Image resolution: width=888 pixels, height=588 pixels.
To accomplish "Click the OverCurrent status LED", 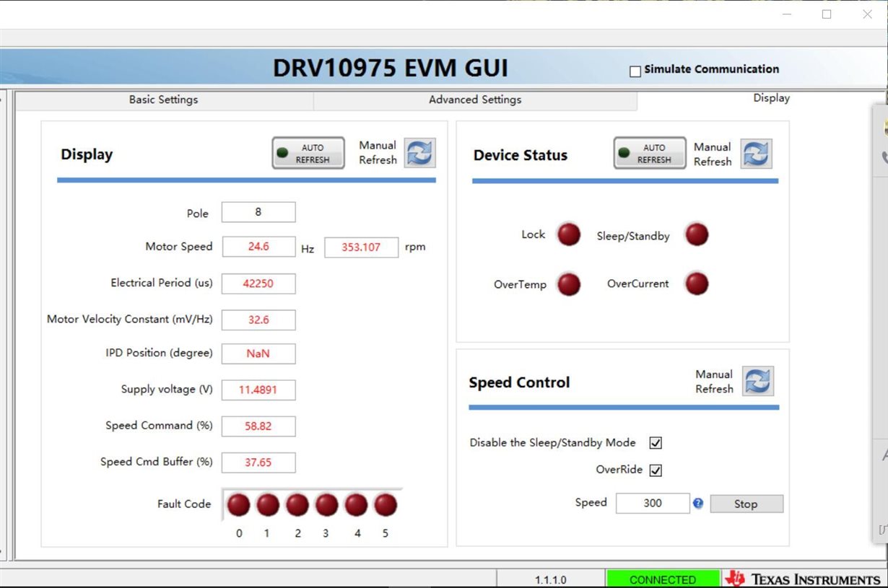I will pos(697,284).
